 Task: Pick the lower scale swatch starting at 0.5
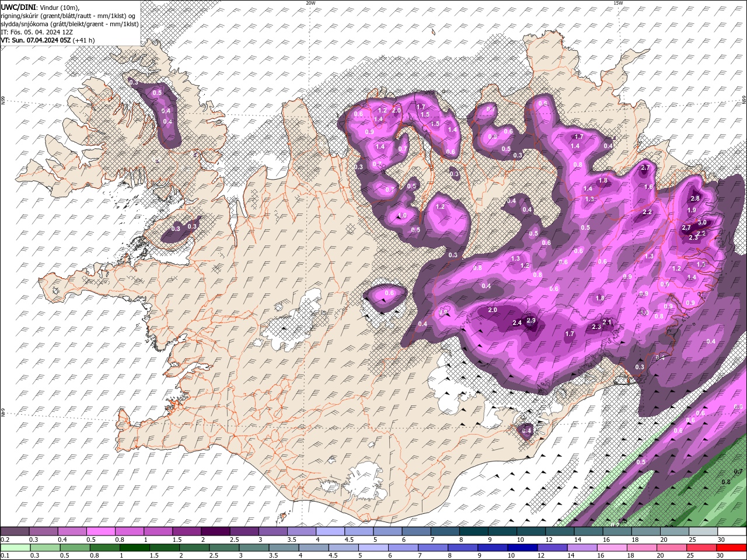coord(75,548)
